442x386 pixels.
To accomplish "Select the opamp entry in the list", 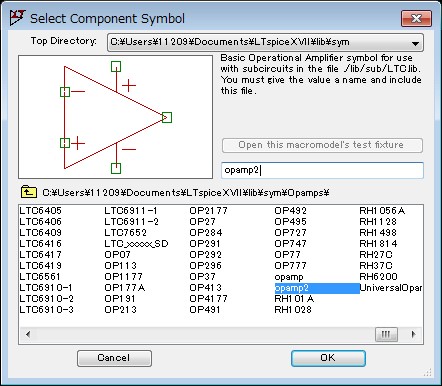I will pyautogui.click(x=289, y=277).
